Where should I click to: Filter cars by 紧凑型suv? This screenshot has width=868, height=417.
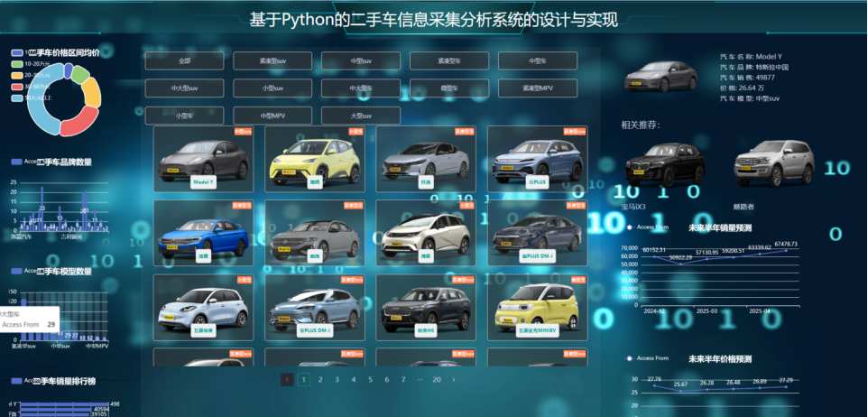tap(272, 60)
